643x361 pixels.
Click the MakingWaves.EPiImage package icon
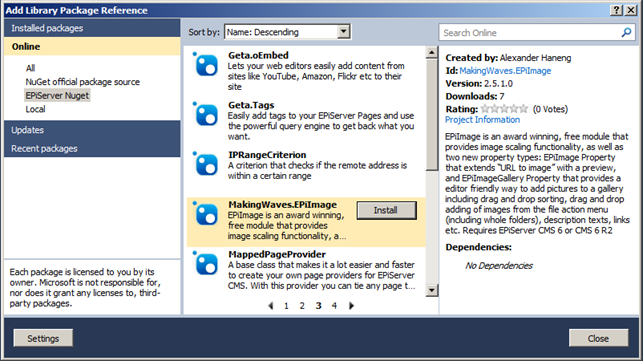click(x=206, y=214)
